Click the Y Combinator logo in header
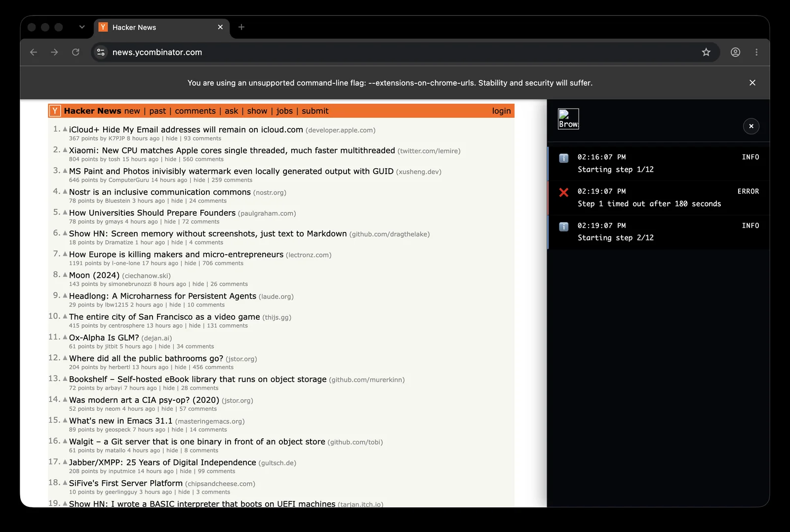This screenshot has width=790, height=532. pyautogui.click(x=55, y=111)
